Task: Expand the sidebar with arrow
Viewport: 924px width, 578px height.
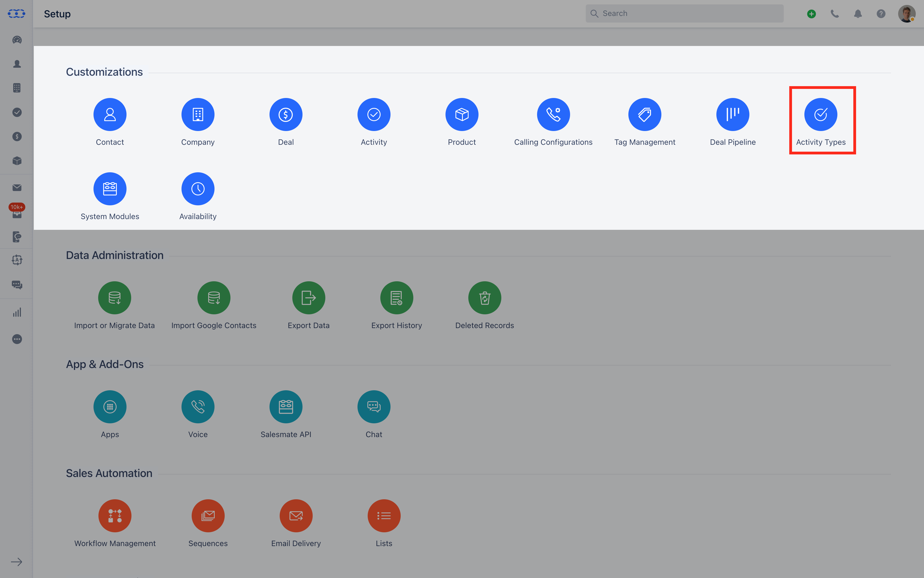Action: pyautogui.click(x=16, y=561)
